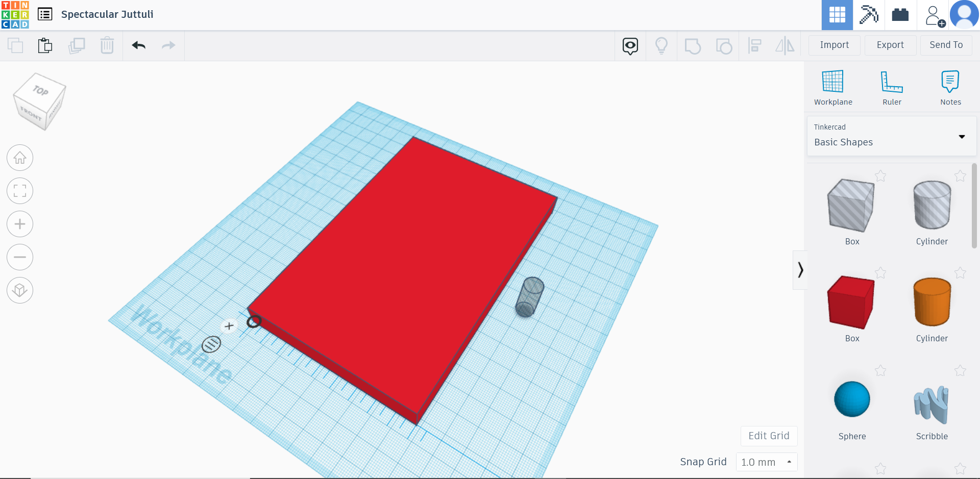This screenshot has width=980, height=479.
Task: Click the Zoom out button
Action: pyautogui.click(x=20, y=257)
